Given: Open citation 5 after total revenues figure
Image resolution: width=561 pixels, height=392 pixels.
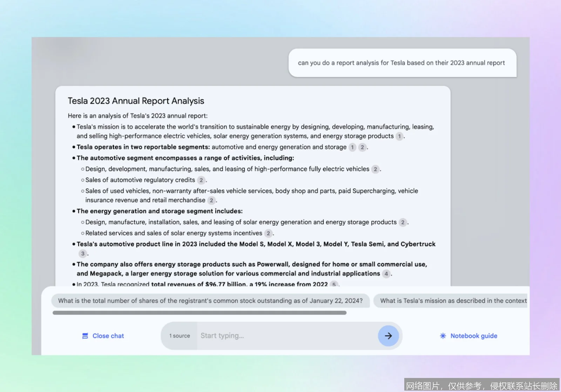Looking at the screenshot, I should [x=334, y=285].
